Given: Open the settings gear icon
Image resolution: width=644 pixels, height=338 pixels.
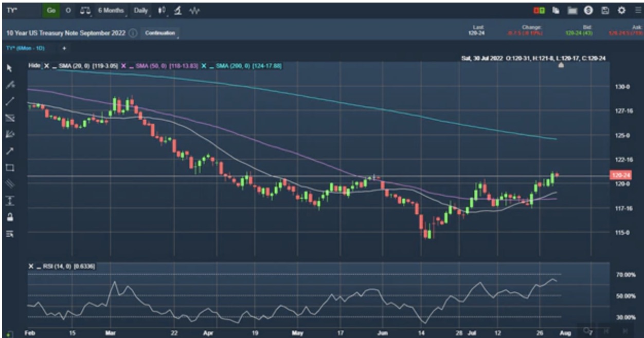Looking at the screenshot, I should (621, 10).
